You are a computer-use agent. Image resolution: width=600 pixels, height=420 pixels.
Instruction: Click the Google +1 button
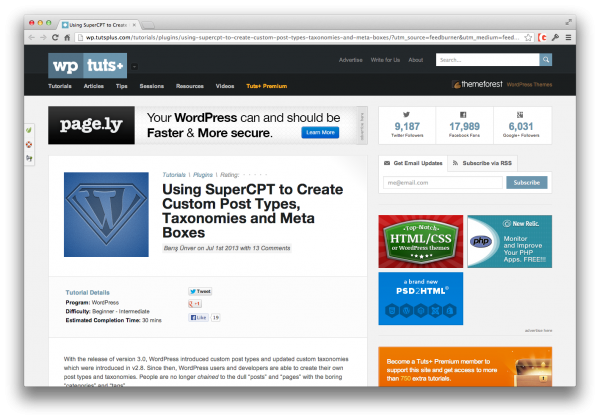coord(195,304)
